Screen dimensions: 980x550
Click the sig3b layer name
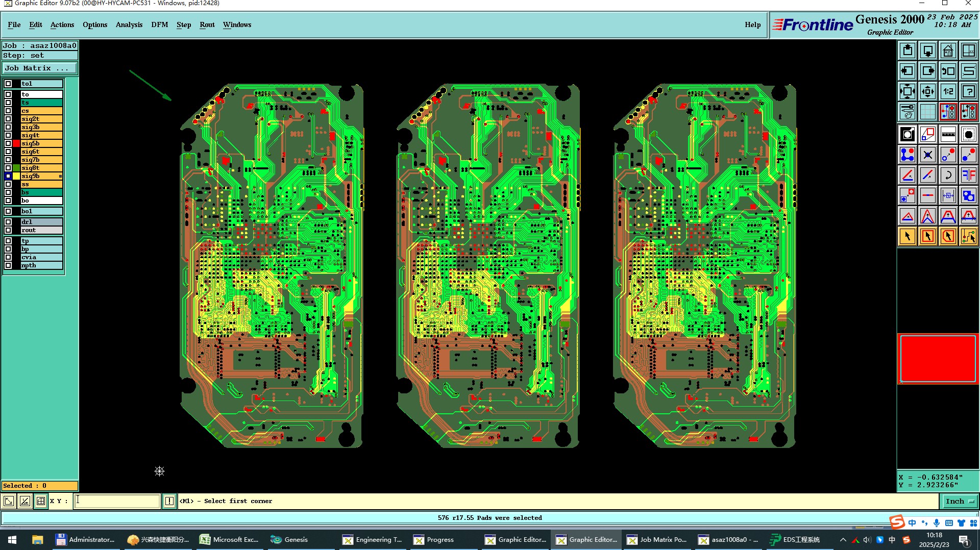pos(41,127)
